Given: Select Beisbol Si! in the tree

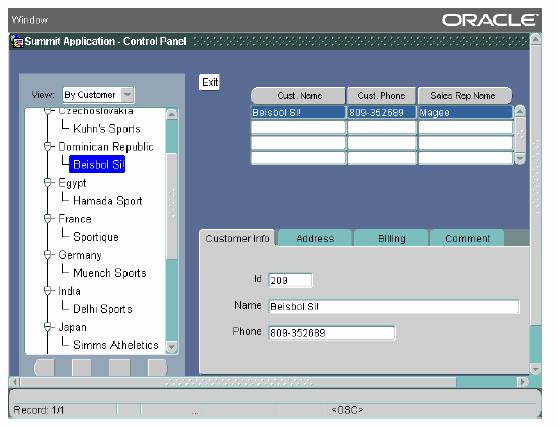Looking at the screenshot, I should [x=97, y=164].
